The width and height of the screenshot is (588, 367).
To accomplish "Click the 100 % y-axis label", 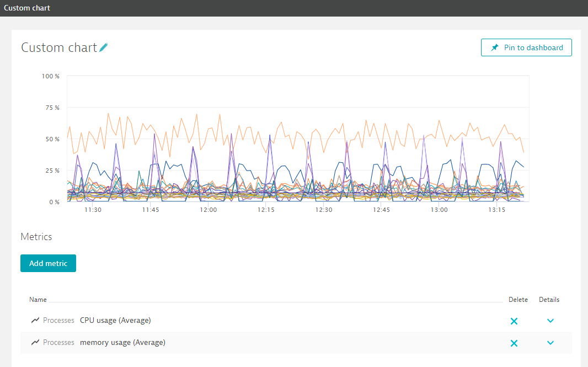I will [x=51, y=76].
